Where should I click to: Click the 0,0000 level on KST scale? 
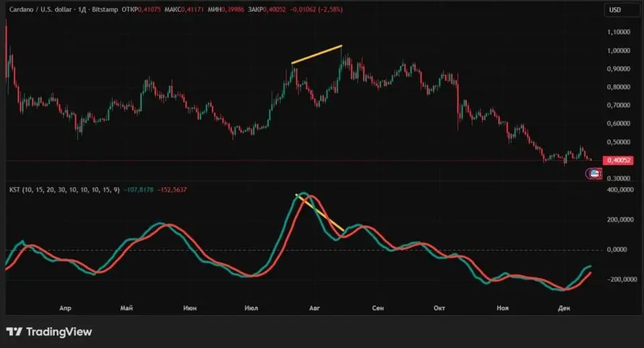point(620,249)
